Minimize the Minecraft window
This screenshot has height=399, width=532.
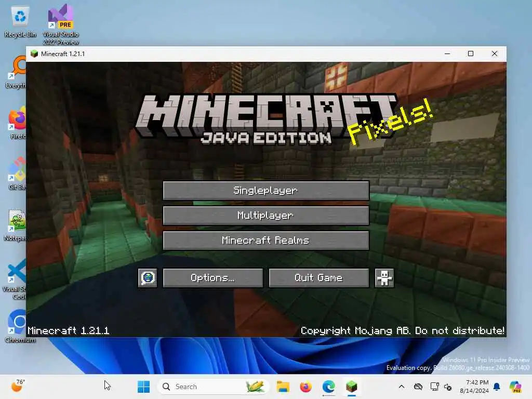pos(447,54)
